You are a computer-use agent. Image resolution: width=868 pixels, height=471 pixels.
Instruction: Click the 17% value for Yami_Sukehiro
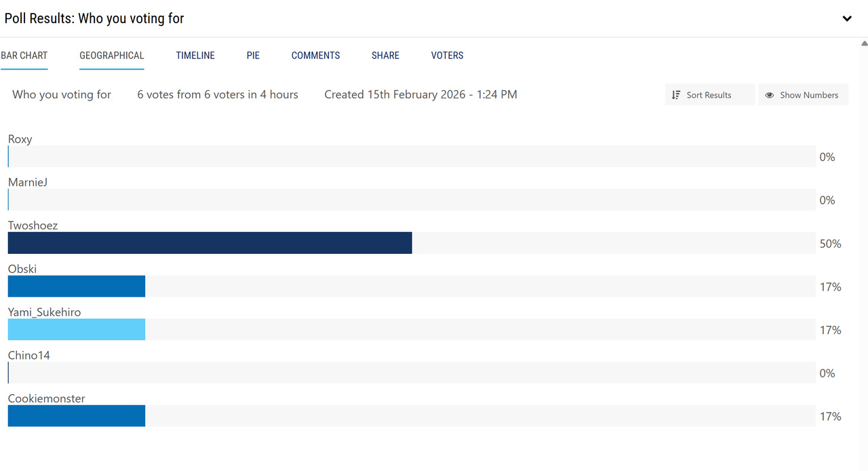tap(831, 330)
